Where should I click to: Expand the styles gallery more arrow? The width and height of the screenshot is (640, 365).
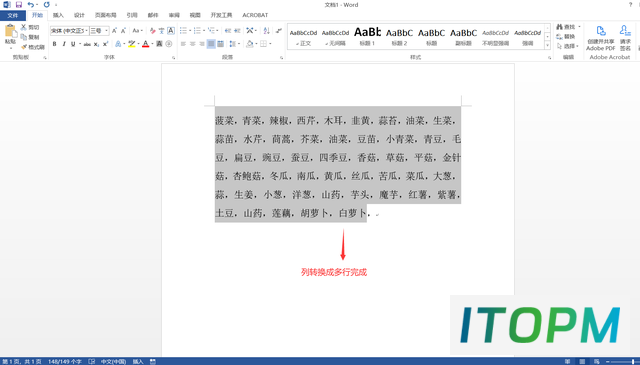pyautogui.click(x=547, y=46)
